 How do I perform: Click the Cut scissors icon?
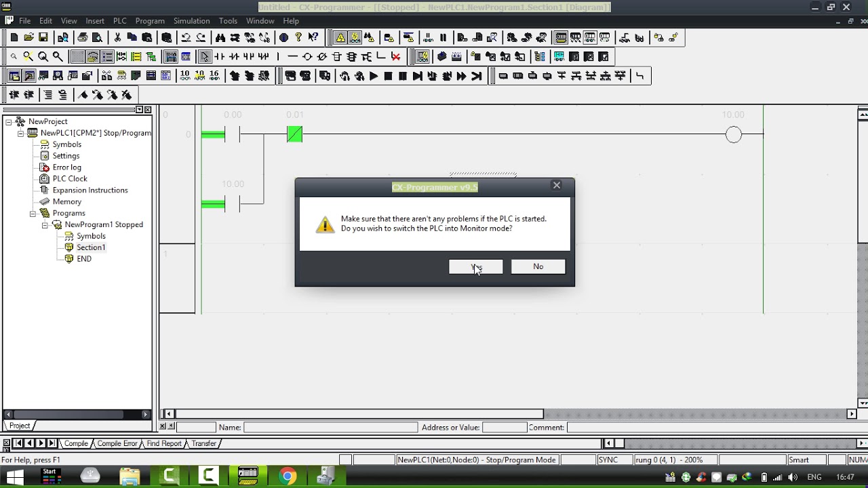[x=117, y=38]
